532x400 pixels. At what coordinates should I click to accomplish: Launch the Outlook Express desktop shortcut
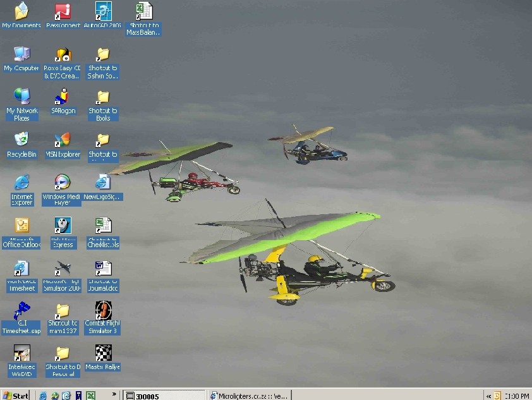(x=63, y=233)
